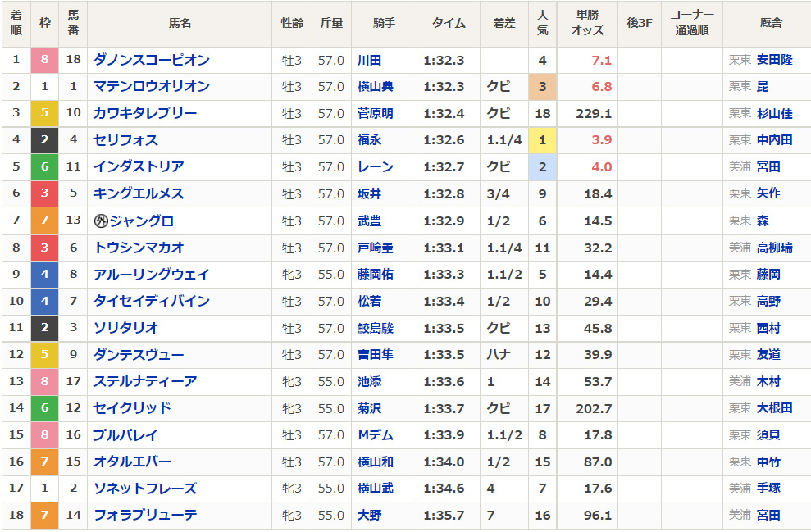The height and width of the screenshot is (532, 811).
Task: Open jockey レーン profile
Action: click(x=376, y=166)
